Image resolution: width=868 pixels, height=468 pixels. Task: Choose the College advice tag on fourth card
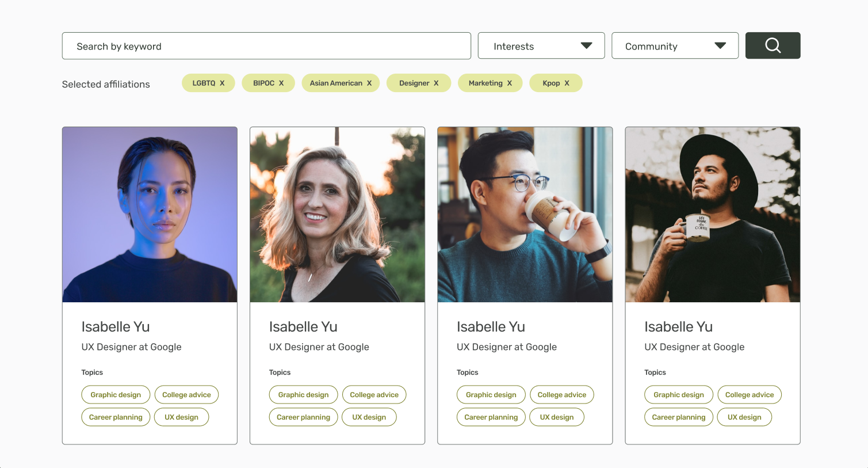749,394
